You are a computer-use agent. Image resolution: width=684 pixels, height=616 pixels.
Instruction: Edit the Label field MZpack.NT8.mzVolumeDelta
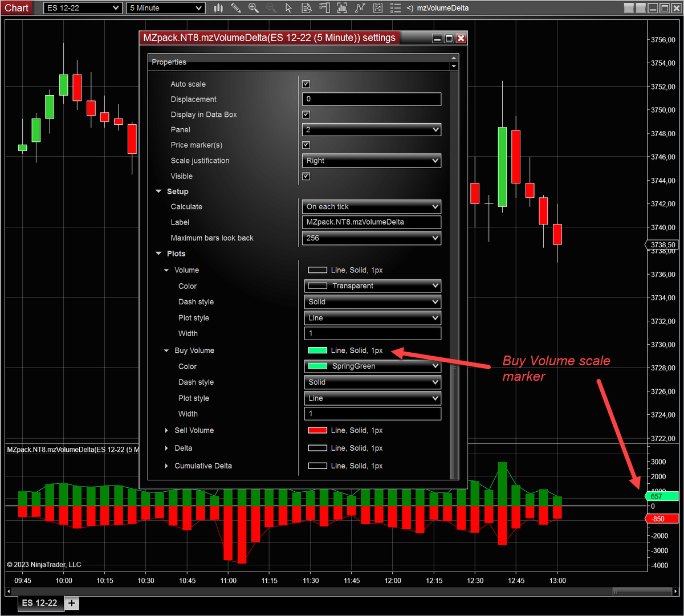372,222
